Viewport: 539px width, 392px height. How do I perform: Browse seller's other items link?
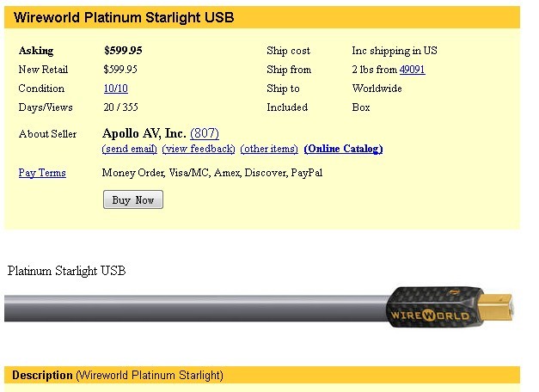(x=269, y=149)
